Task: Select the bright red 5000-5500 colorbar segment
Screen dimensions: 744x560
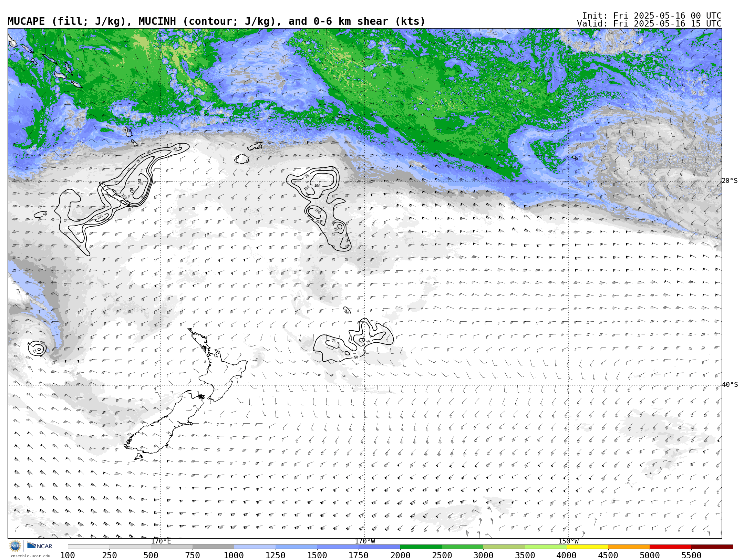Action: [x=670, y=547]
